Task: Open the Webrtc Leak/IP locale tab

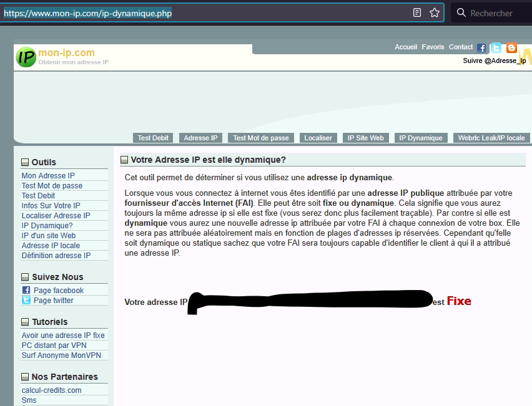Action: click(x=491, y=138)
